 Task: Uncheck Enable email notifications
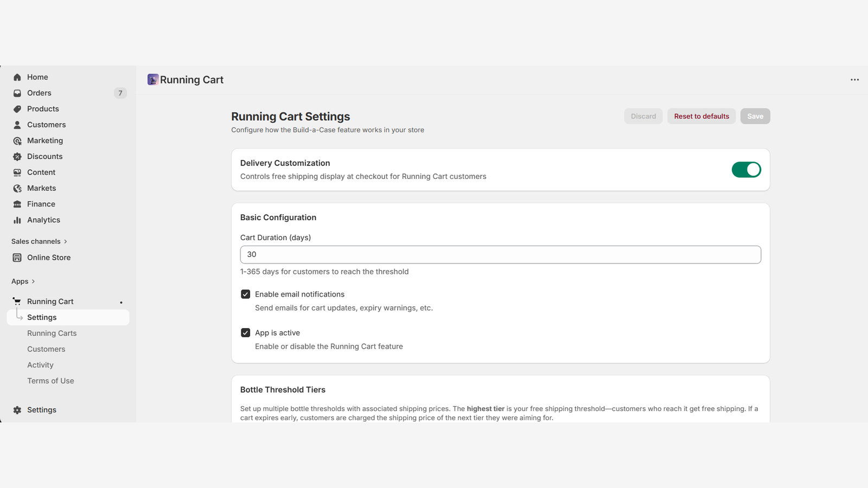pyautogui.click(x=245, y=294)
